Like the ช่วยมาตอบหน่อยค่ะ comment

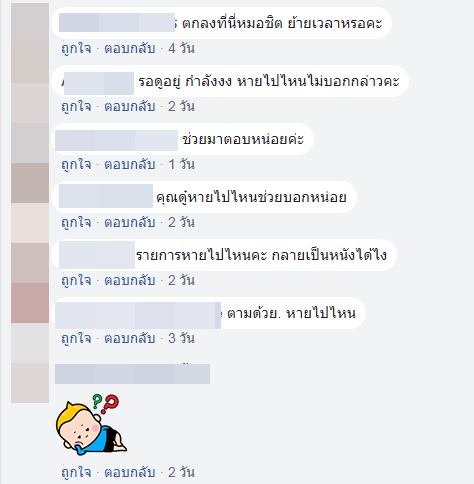[x=76, y=165]
